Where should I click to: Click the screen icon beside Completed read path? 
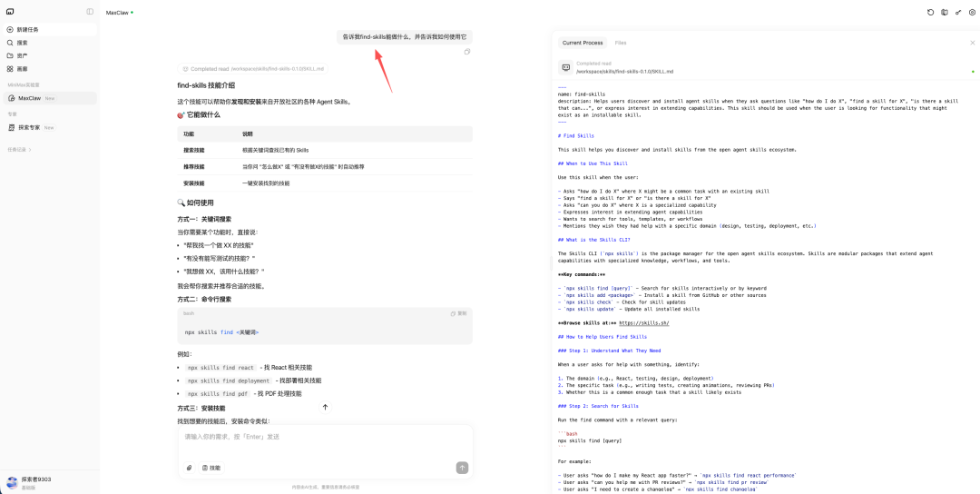tap(565, 67)
